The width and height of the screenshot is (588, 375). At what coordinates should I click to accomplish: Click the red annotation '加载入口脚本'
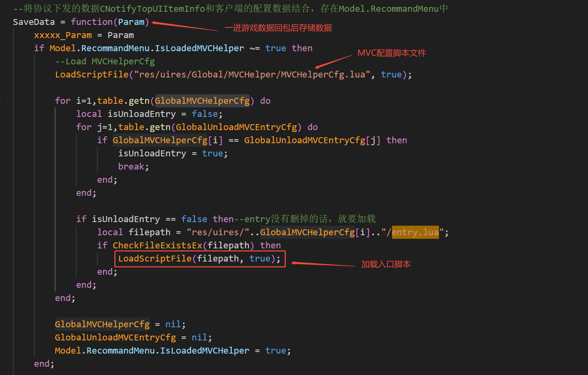(x=386, y=264)
